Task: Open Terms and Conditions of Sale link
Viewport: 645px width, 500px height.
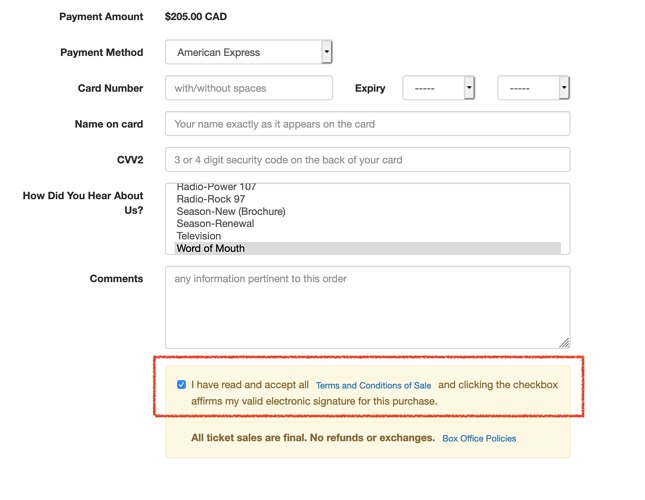Action: point(373,385)
